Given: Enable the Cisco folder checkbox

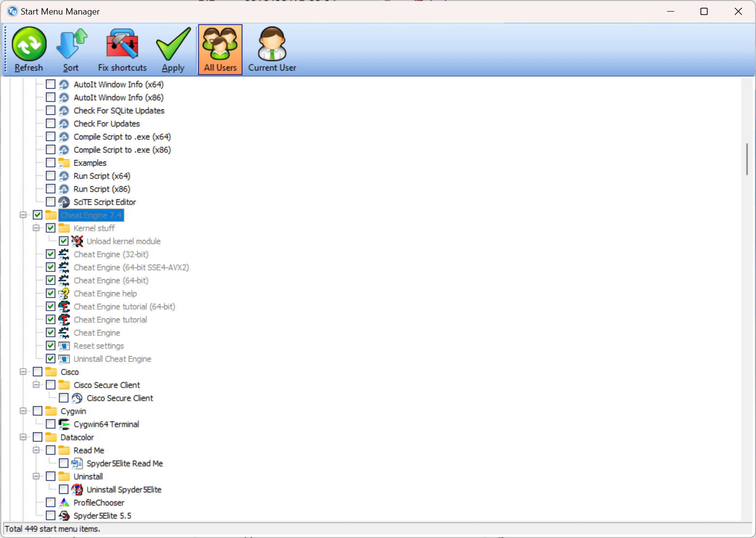Looking at the screenshot, I should click(x=38, y=372).
